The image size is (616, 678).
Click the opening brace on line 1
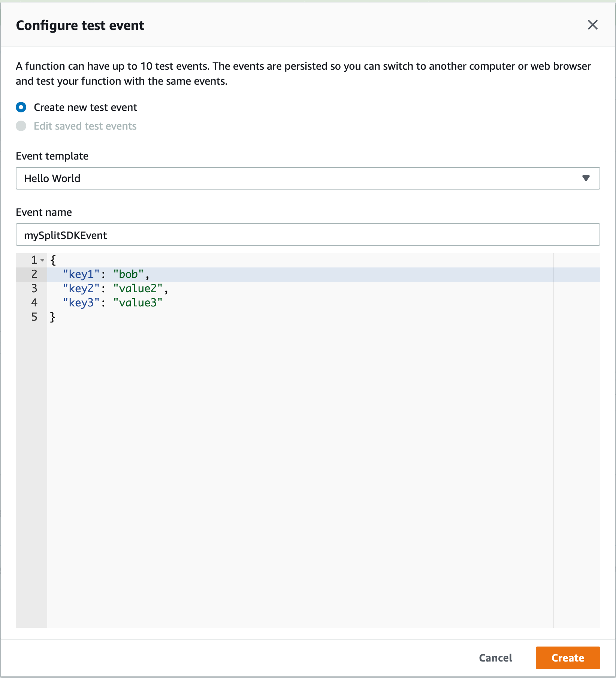tap(53, 260)
